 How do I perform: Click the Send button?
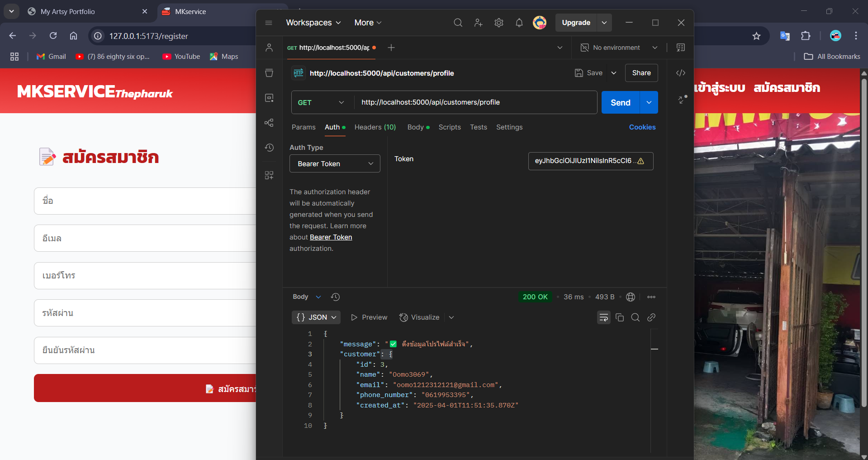pyautogui.click(x=621, y=102)
